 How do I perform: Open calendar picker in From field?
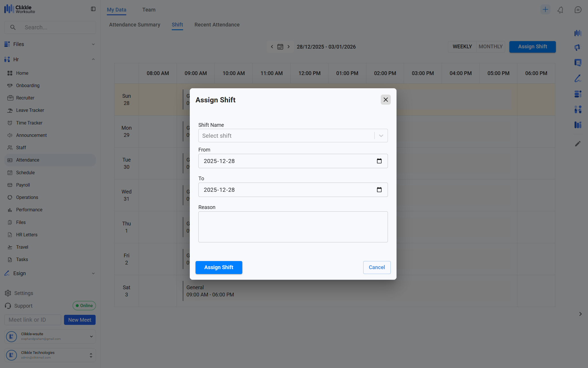coord(379,161)
